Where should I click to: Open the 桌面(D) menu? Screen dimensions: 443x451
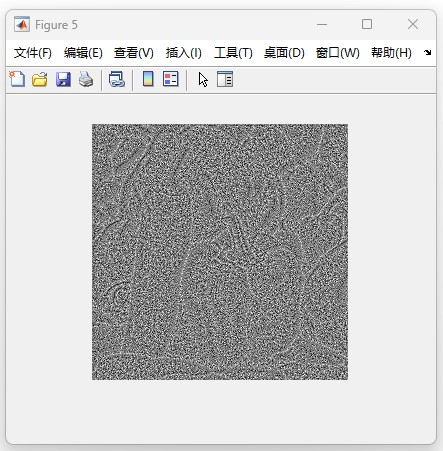[284, 53]
